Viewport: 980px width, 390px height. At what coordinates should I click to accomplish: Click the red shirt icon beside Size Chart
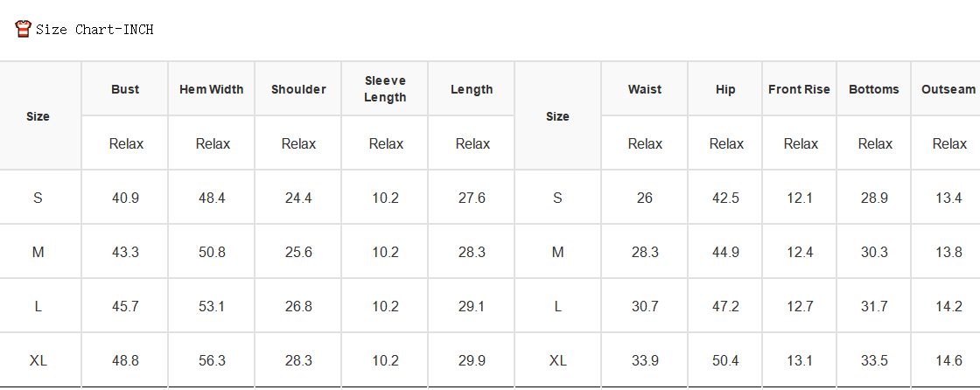click(23, 29)
